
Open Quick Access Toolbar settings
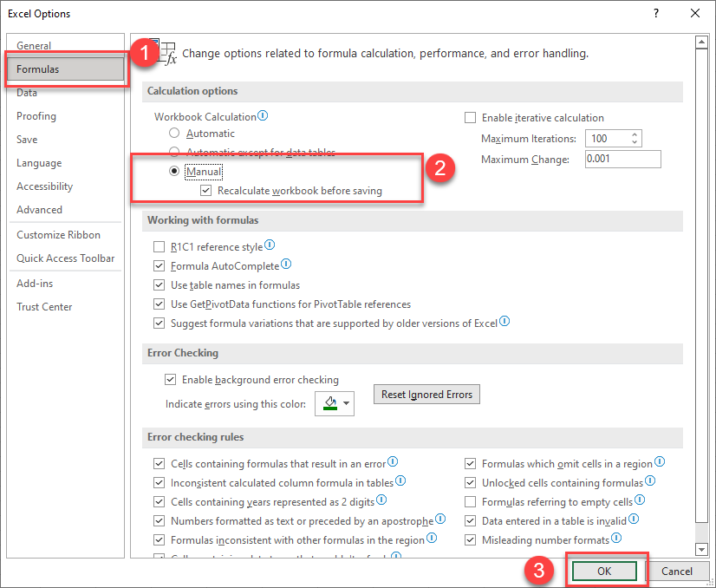coord(65,258)
